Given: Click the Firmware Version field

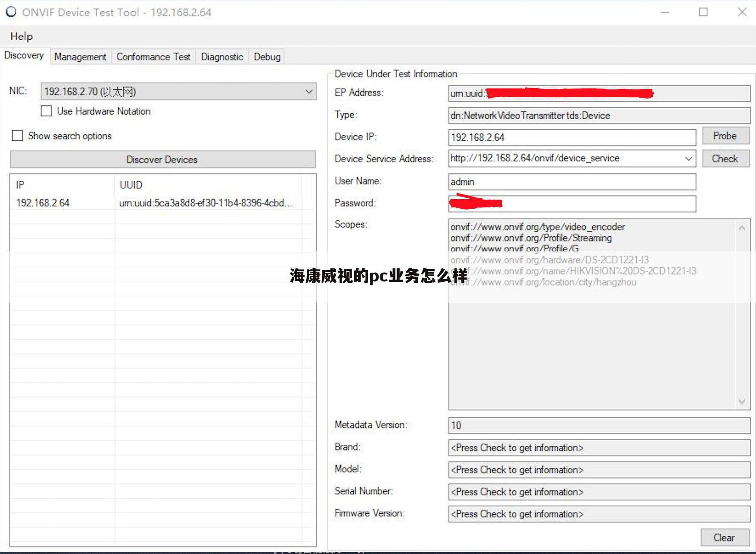Looking at the screenshot, I should click(x=599, y=514).
